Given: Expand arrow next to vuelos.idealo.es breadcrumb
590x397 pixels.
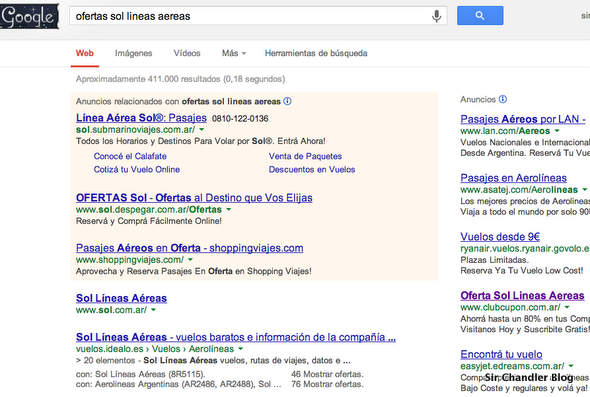Looking at the screenshot, I should click(240, 349).
